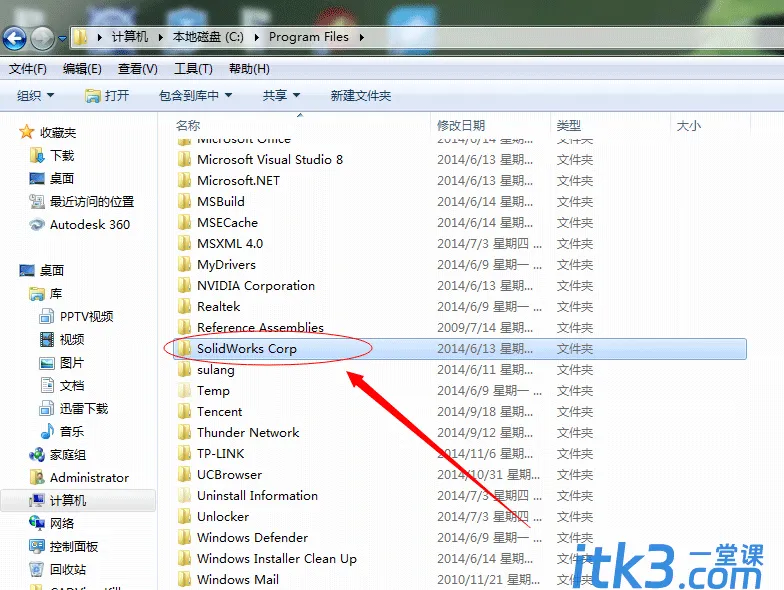This screenshot has height=590, width=784.
Task: Open the 共享 dropdown
Action: (x=282, y=95)
